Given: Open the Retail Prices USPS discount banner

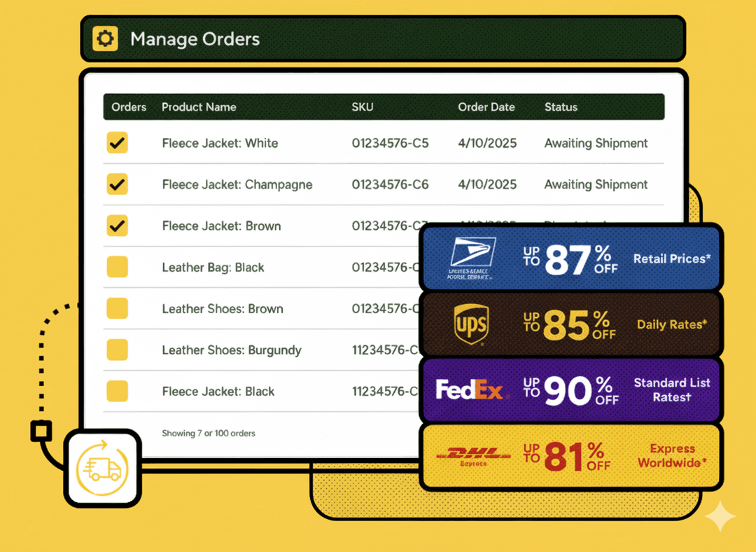Looking at the screenshot, I should pos(671,258).
